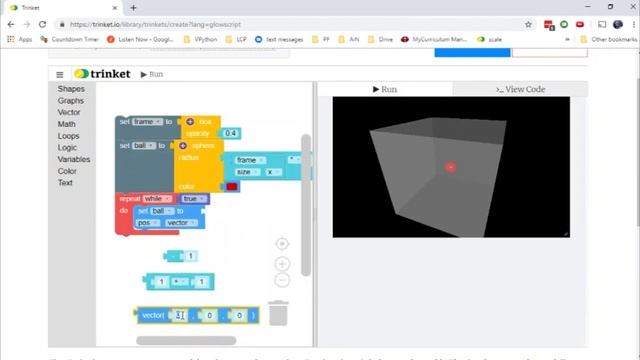Click the workspace vertical scrollbar

coord(306,205)
